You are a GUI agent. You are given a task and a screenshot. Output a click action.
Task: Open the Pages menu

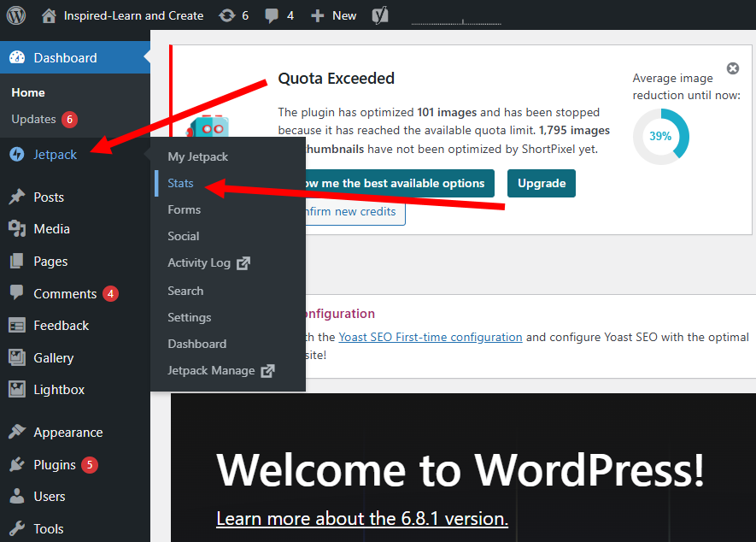tap(50, 262)
